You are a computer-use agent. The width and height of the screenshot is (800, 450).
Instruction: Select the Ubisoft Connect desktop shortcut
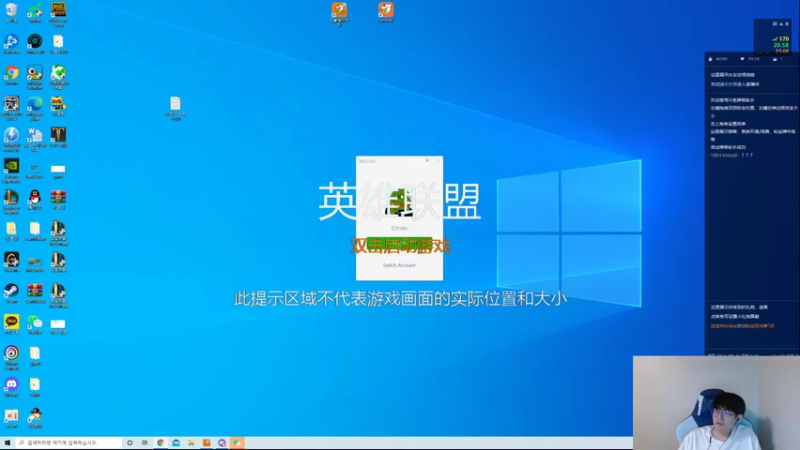(x=11, y=357)
